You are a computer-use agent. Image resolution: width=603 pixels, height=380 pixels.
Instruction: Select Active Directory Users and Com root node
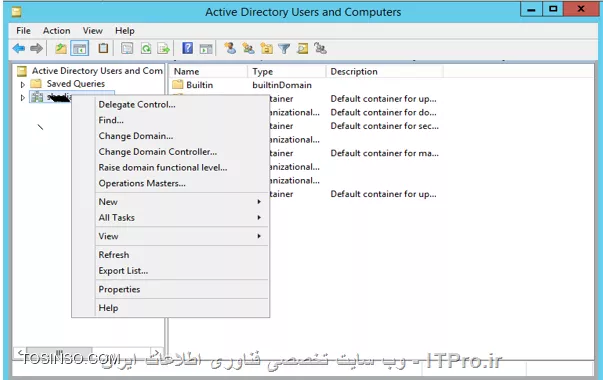(x=97, y=71)
